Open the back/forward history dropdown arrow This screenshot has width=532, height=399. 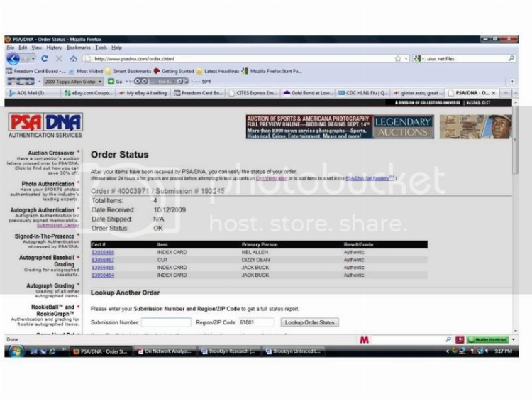pos(33,59)
